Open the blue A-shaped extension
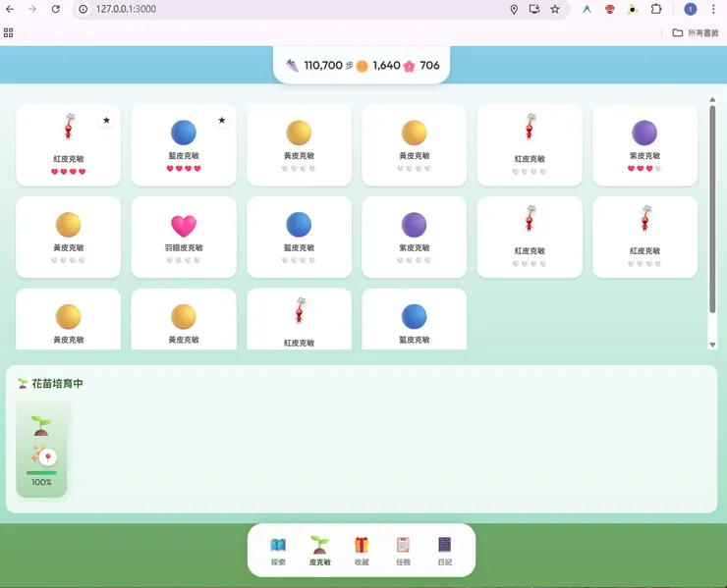The width and height of the screenshot is (727, 588). (587, 9)
